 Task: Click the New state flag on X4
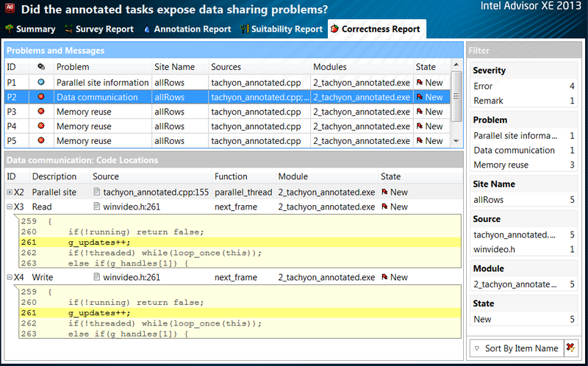pyautogui.click(x=384, y=277)
